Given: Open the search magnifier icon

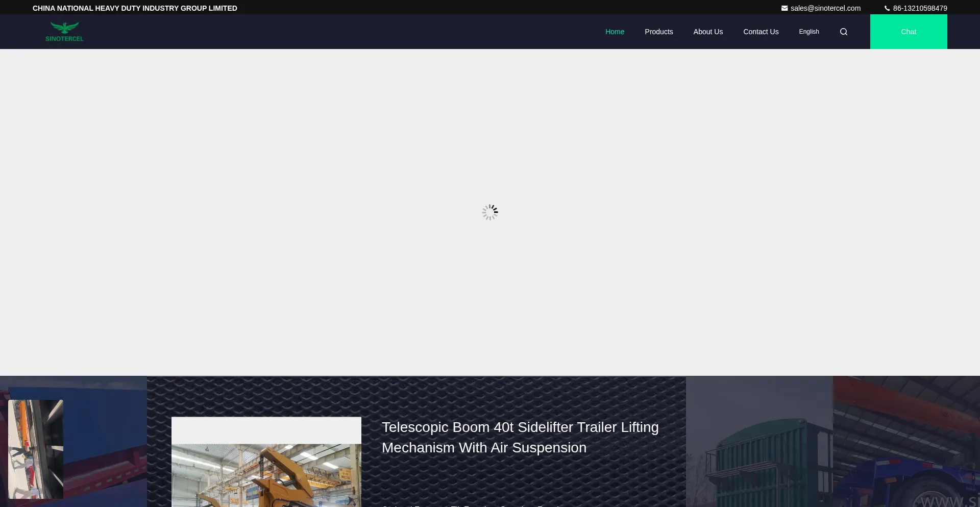Looking at the screenshot, I should point(843,32).
